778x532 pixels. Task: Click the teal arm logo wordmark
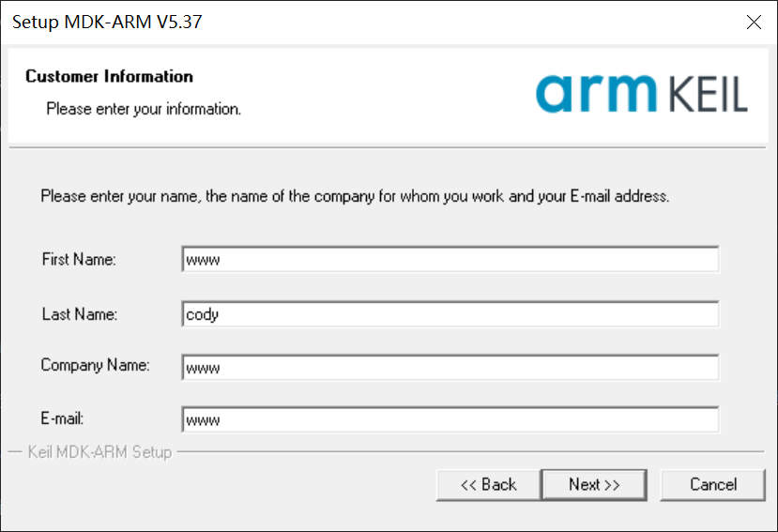point(597,93)
